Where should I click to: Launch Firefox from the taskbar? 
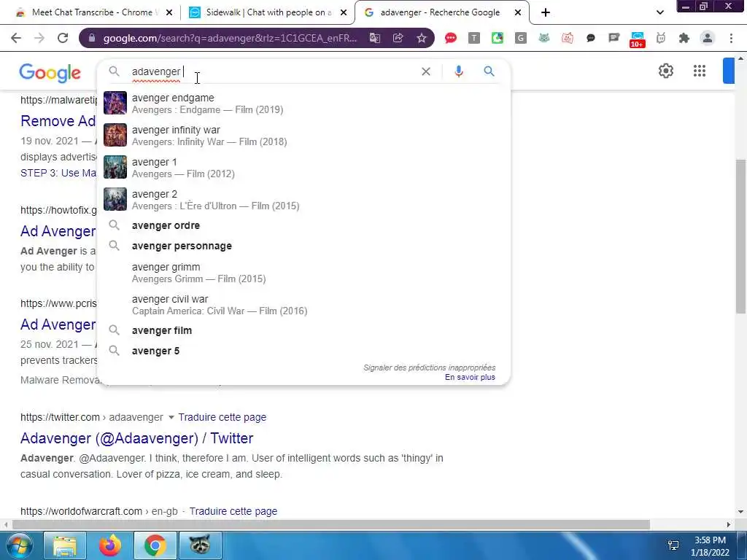point(110,545)
